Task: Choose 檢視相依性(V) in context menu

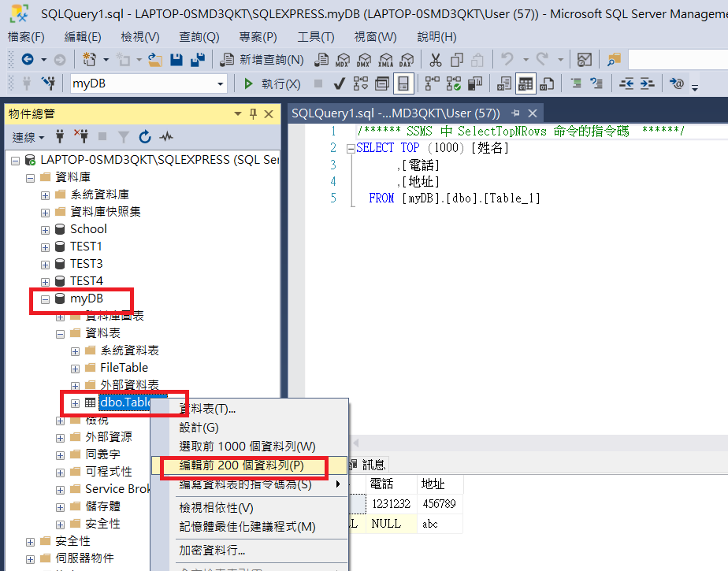Action: pos(249,508)
